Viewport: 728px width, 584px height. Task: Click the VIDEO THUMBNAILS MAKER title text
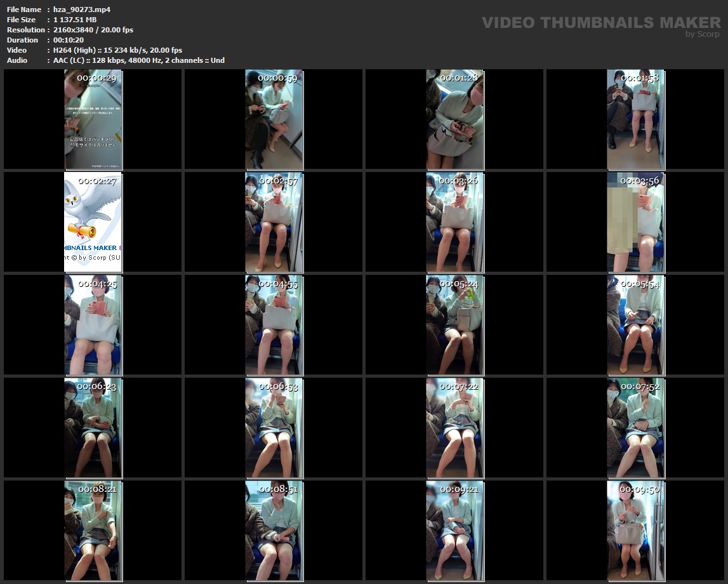click(x=601, y=22)
